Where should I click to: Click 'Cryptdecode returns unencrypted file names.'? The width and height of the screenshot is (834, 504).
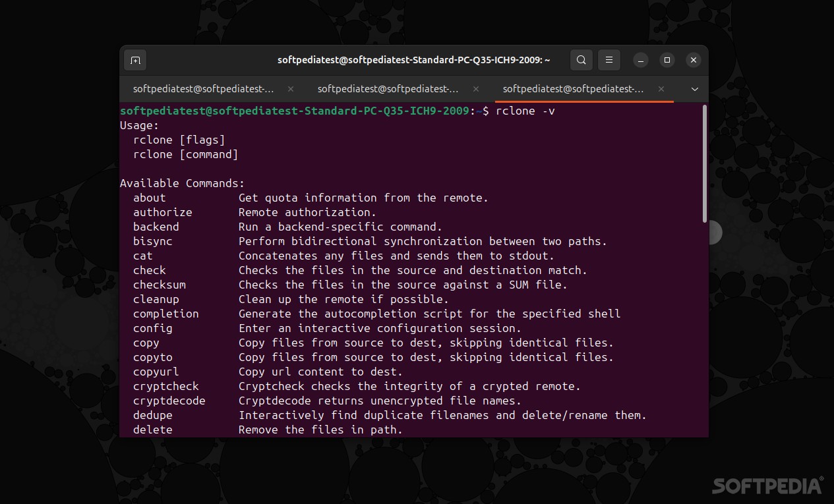point(380,401)
